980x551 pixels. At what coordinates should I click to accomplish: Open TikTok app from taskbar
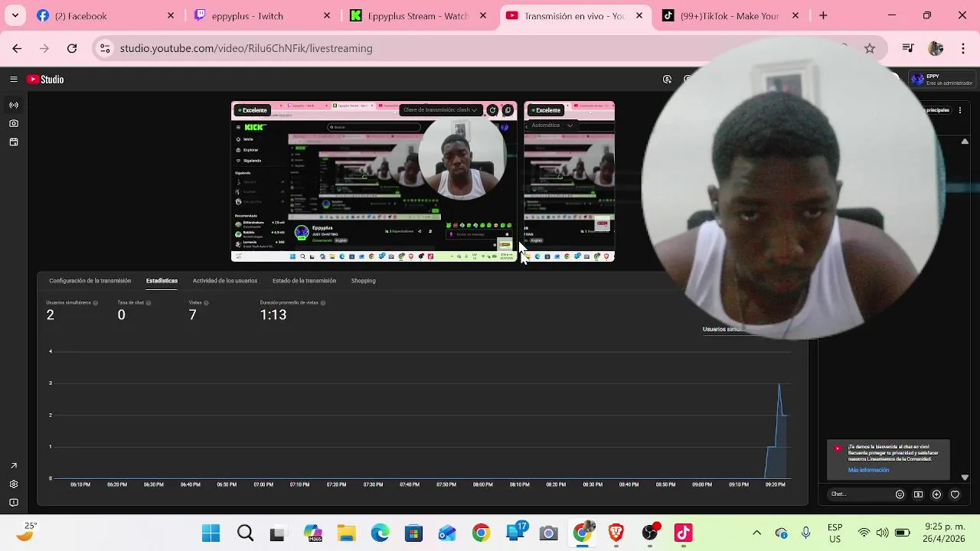[683, 533]
